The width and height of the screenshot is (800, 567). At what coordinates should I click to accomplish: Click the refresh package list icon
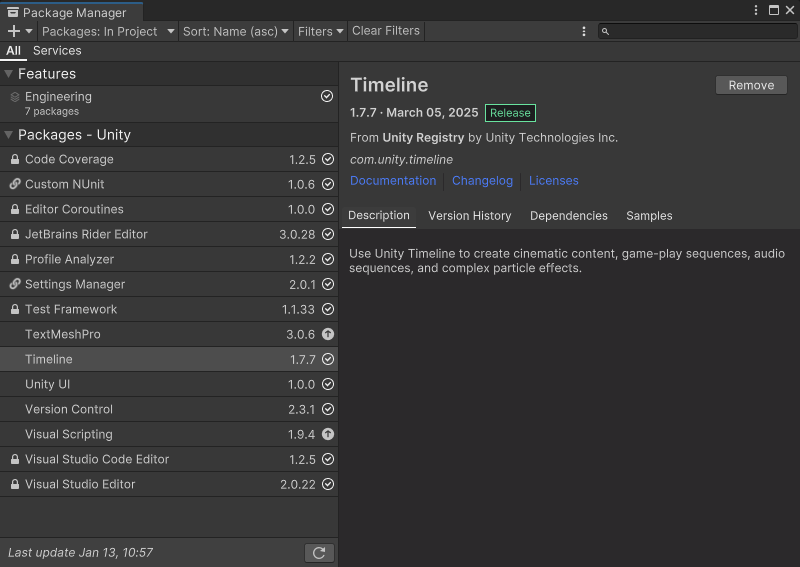pos(319,553)
